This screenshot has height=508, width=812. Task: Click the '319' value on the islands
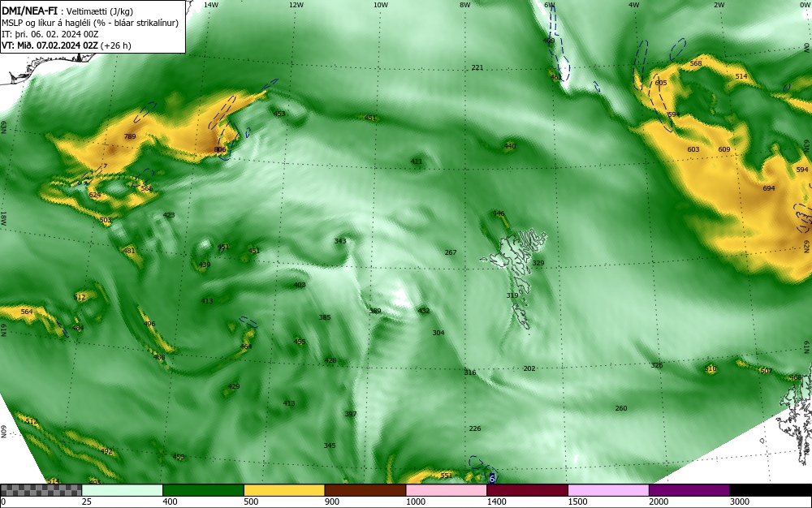(x=512, y=295)
